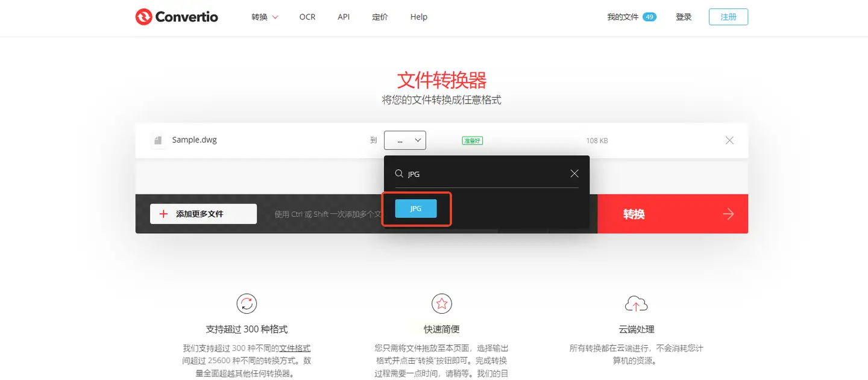868x380 pixels.
Task: Click the format search magnifier icon
Action: 399,173
